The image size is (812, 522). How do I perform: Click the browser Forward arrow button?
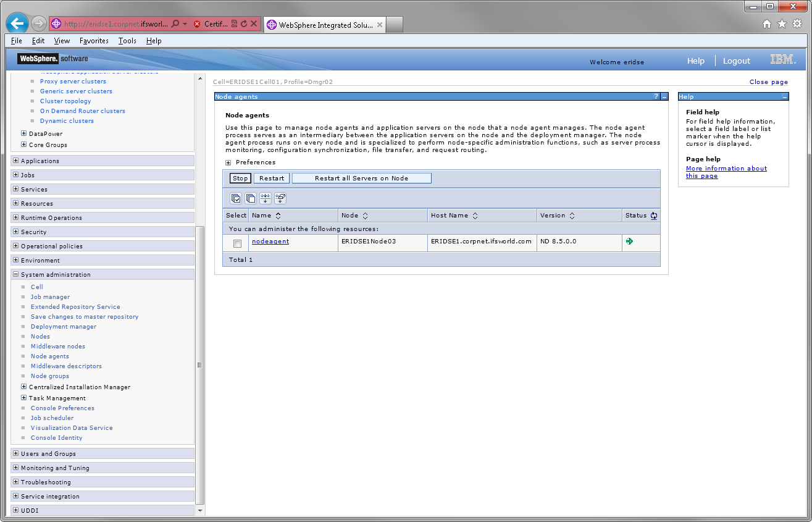coord(38,24)
